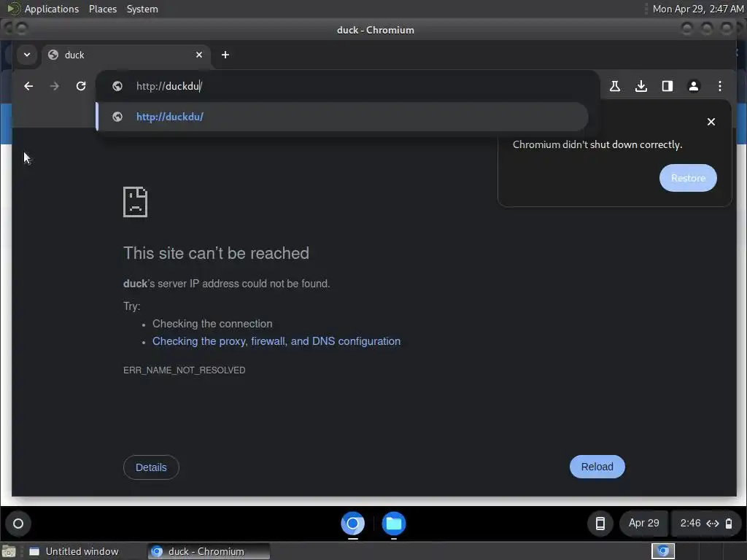Open the 2:46 status tray
The image size is (747, 560).
point(705,524)
